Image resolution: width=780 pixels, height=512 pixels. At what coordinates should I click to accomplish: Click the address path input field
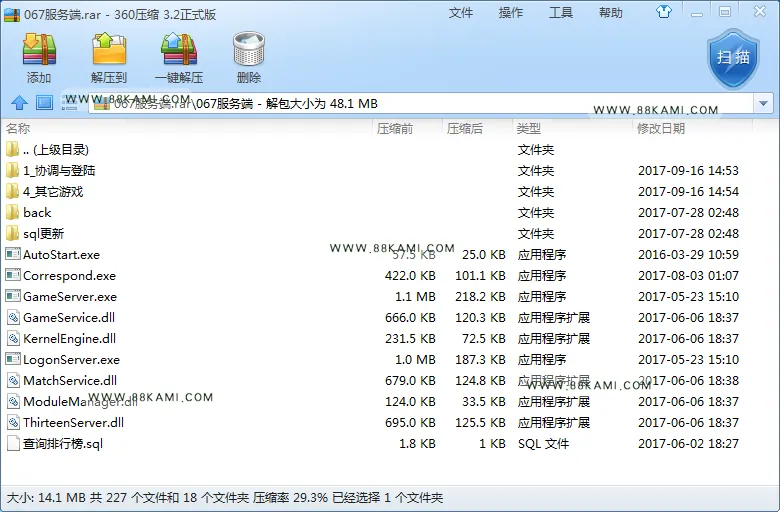pos(421,103)
